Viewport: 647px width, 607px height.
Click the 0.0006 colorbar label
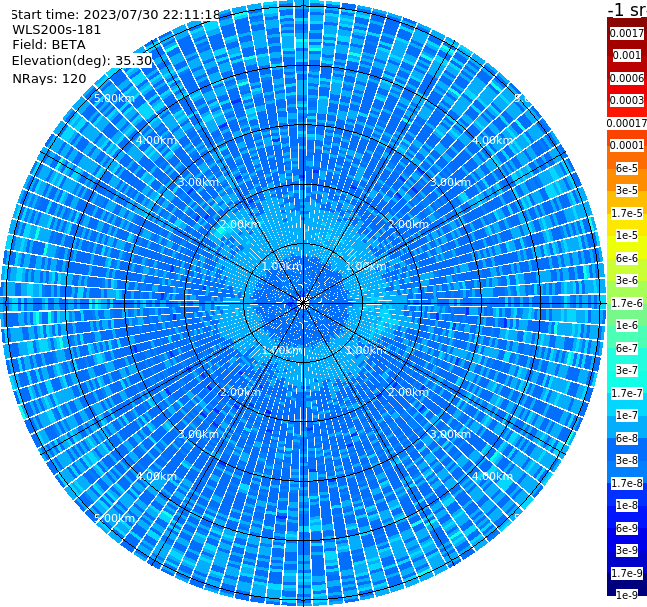tap(627, 78)
